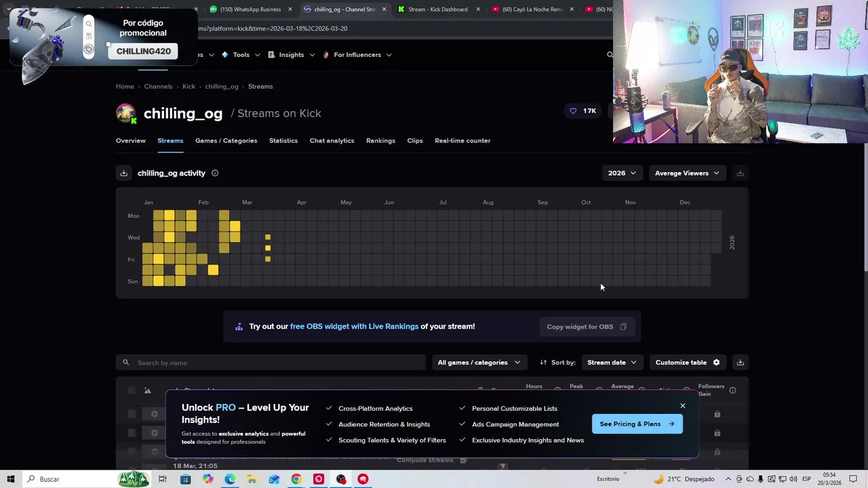The height and width of the screenshot is (488, 868).
Task: Open the Stream date sort dropdown
Action: pos(612,363)
